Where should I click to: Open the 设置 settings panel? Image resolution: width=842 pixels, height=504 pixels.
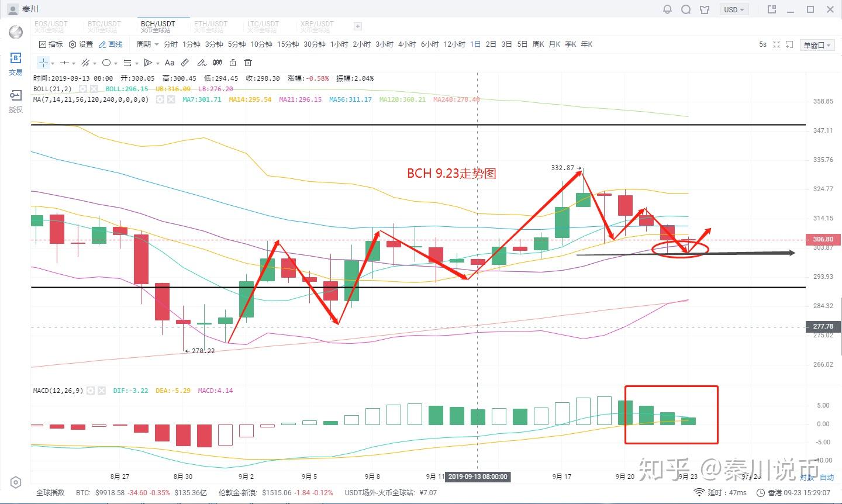tap(81, 44)
